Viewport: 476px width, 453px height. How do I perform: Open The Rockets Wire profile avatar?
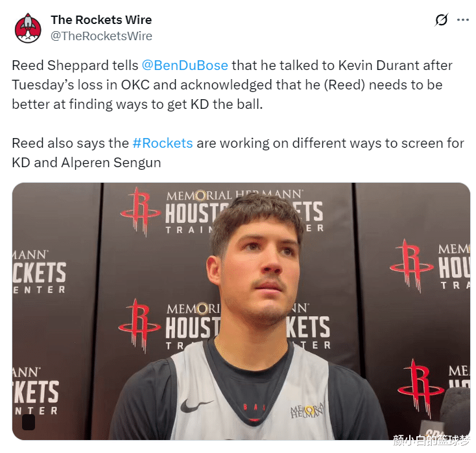(28, 28)
